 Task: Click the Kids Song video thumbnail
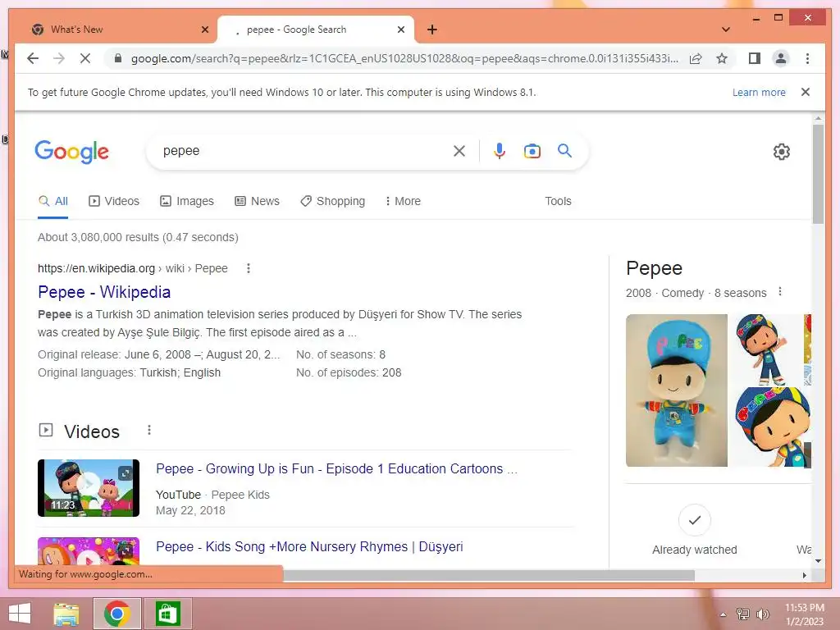pyautogui.click(x=89, y=551)
